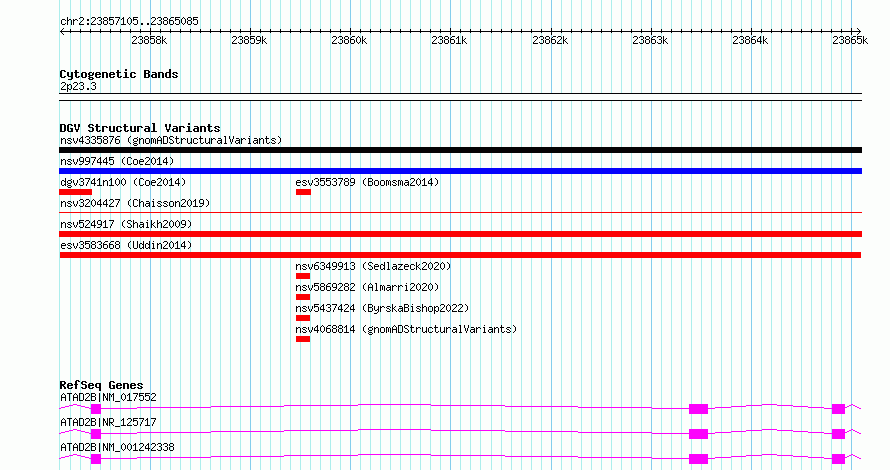Click the chr2:23857105..23865085 coordinate label
Viewport: 890px width, 470px height.
[129, 22]
